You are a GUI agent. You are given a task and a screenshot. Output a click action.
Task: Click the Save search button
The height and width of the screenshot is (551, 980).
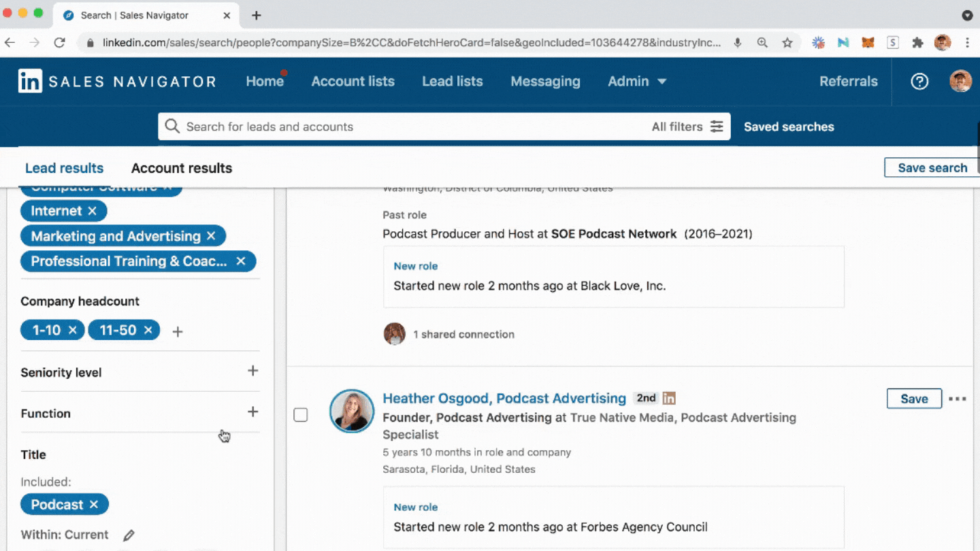pyautogui.click(x=932, y=168)
